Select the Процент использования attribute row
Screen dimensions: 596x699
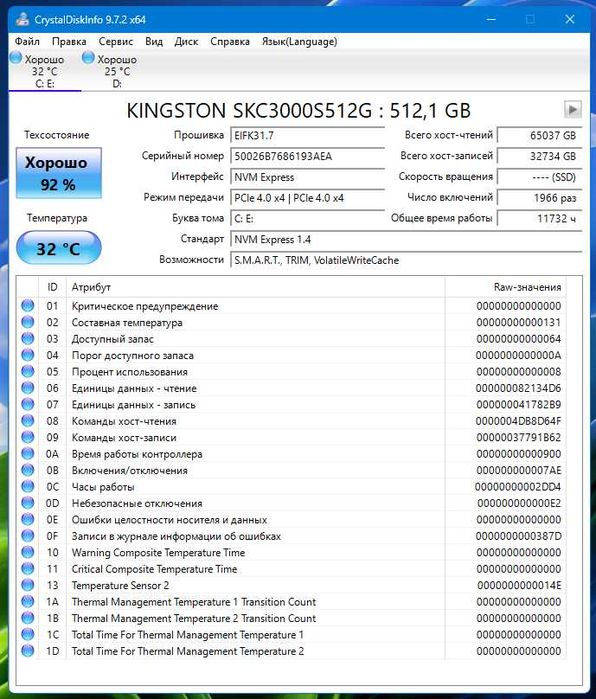(292, 371)
